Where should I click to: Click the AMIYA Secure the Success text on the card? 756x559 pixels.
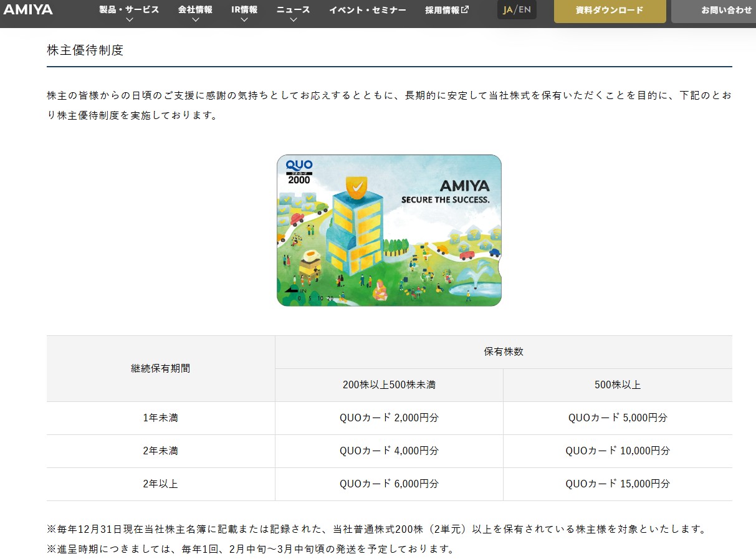tap(445, 192)
